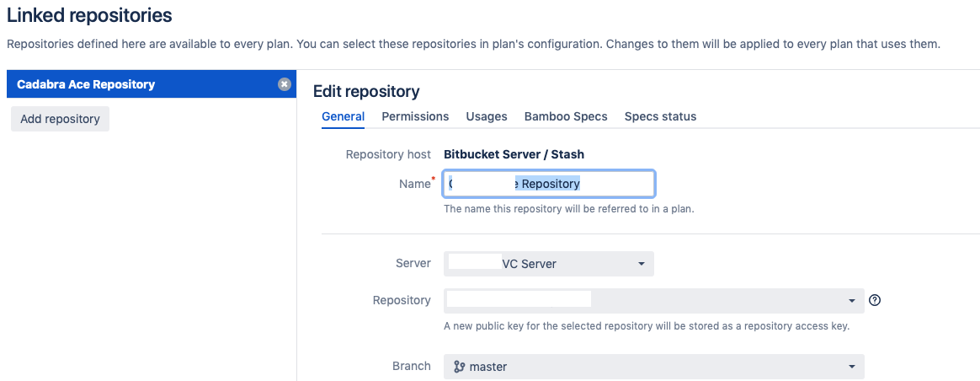This screenshot has width=980, height=381.
Task: Expand the Repository dropdown arrow
Action: point(851,301)
